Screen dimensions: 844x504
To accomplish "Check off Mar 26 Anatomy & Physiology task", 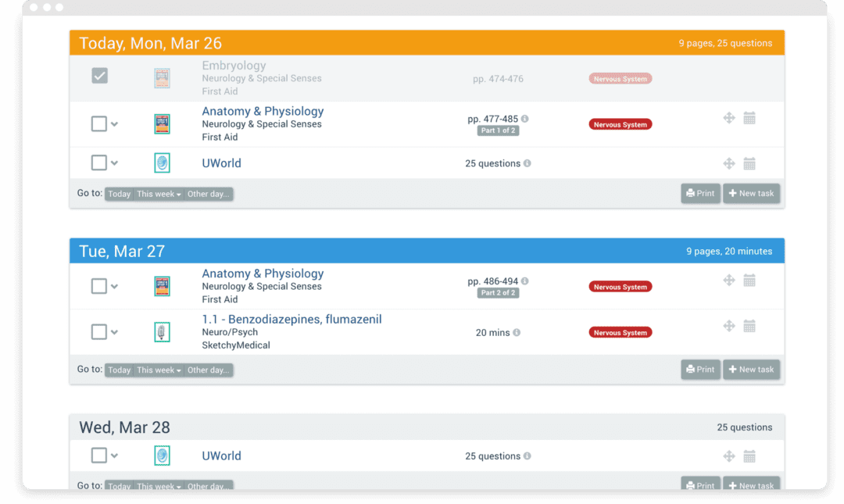I will pyautogui.click(x=98, y=123).
